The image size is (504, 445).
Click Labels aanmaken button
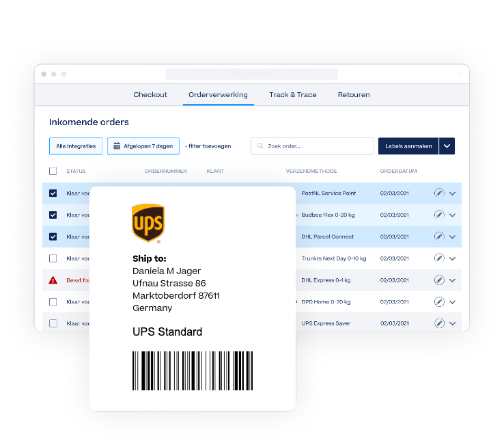(408, 146)
